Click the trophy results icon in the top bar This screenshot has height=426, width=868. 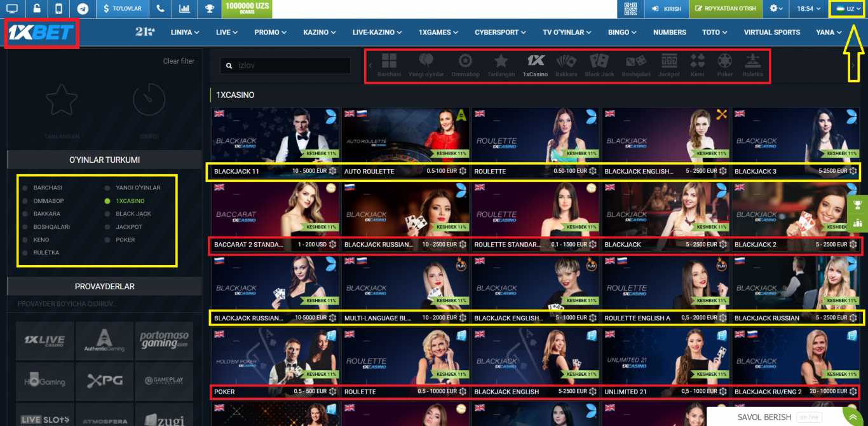[210, 9]
